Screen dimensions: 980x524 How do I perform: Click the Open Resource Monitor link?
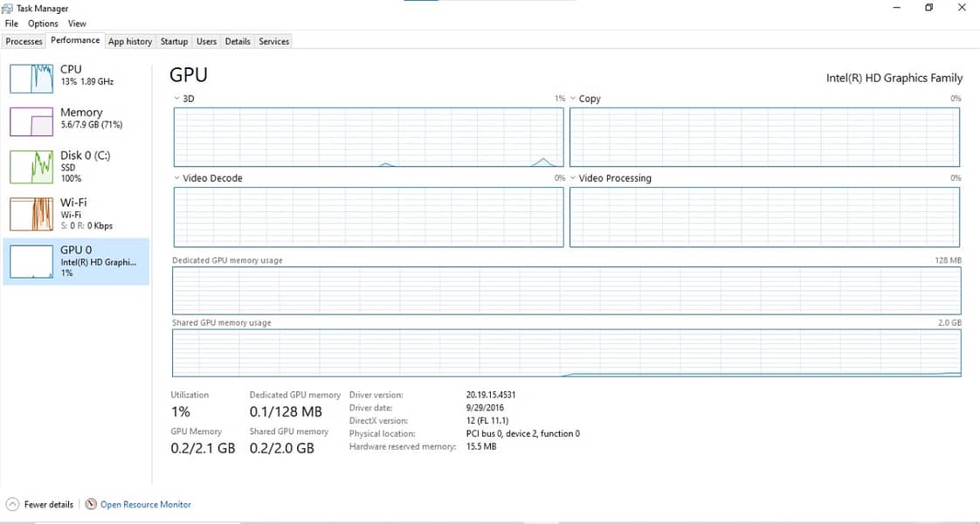(x=146, y=505)
